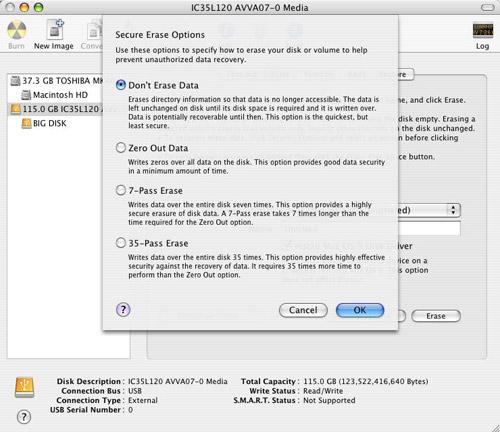Confirm with the OK button
Screen dimensions: 500x432
point(360,310)
